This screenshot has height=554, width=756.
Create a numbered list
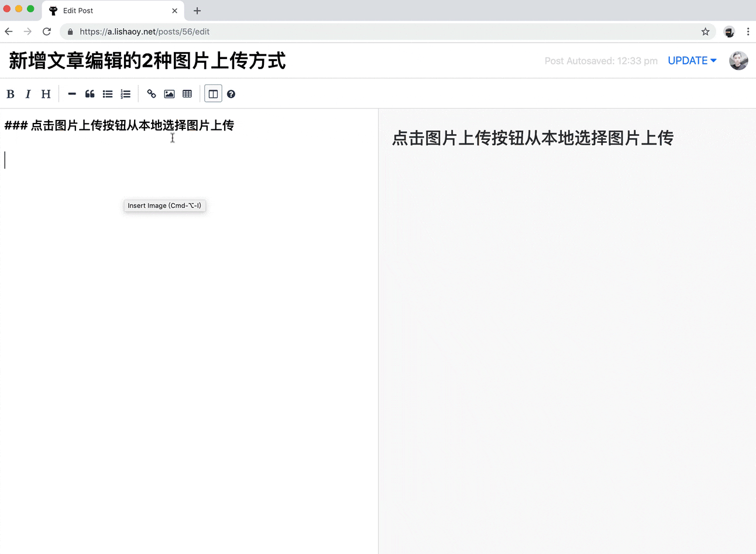pos(125,94)
